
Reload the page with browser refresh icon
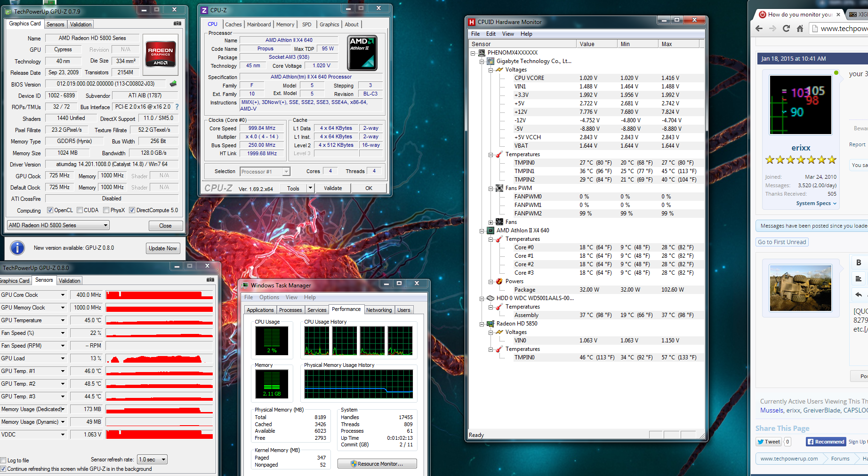pyautogui.click(x=786, y=29)
